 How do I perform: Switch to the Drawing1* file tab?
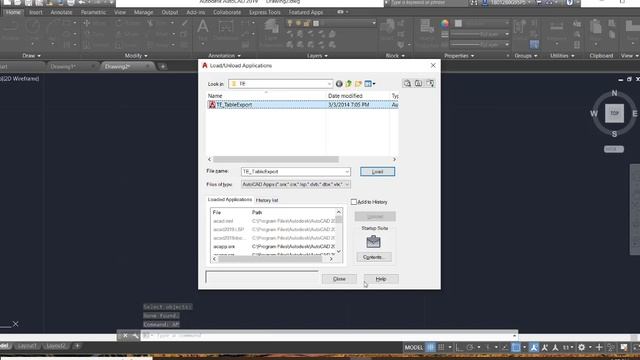[x=63, y=67]
